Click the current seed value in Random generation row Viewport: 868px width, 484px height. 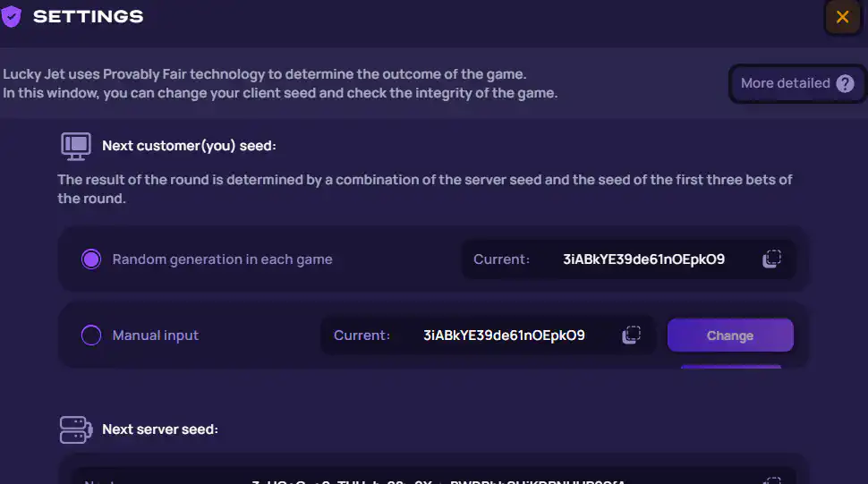(x=643, y=259)
